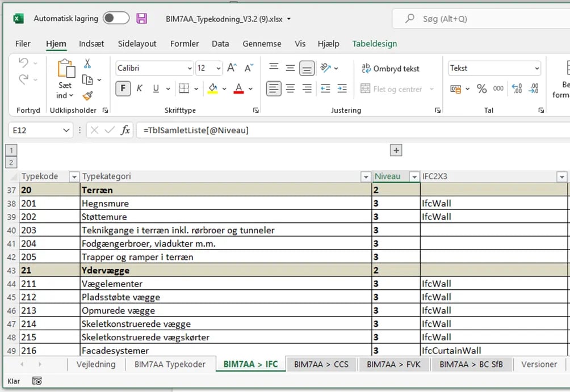570x392 pixels.
Task: Decrease the indent
Action: [x=325, y=88]
